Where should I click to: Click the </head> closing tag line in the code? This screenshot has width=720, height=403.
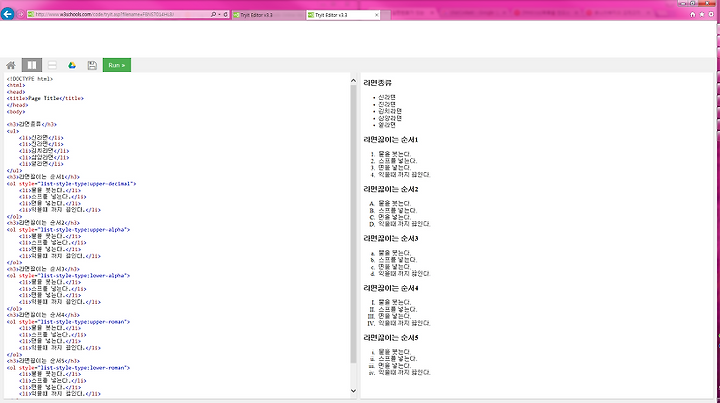pyautogui.click(x=17, y=105)
